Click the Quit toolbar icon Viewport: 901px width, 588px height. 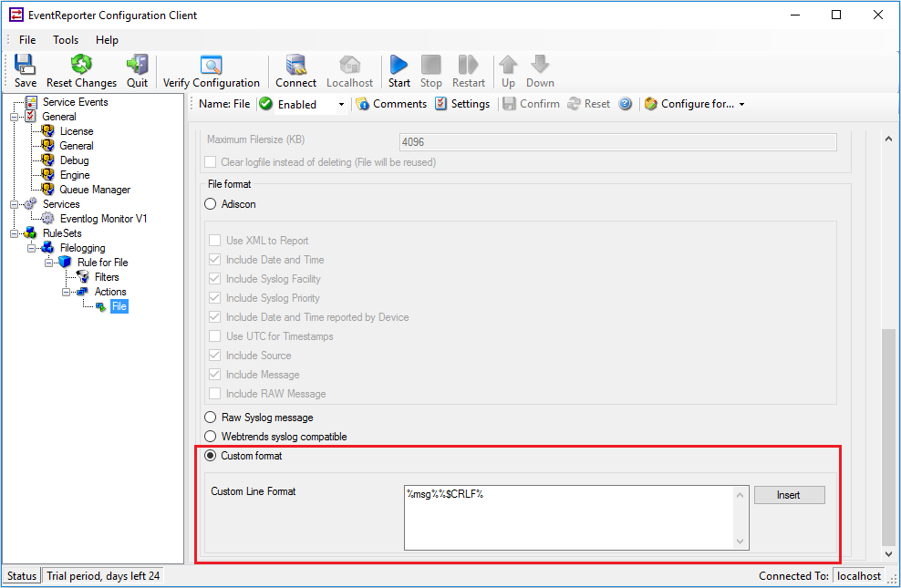click(138, 65)
